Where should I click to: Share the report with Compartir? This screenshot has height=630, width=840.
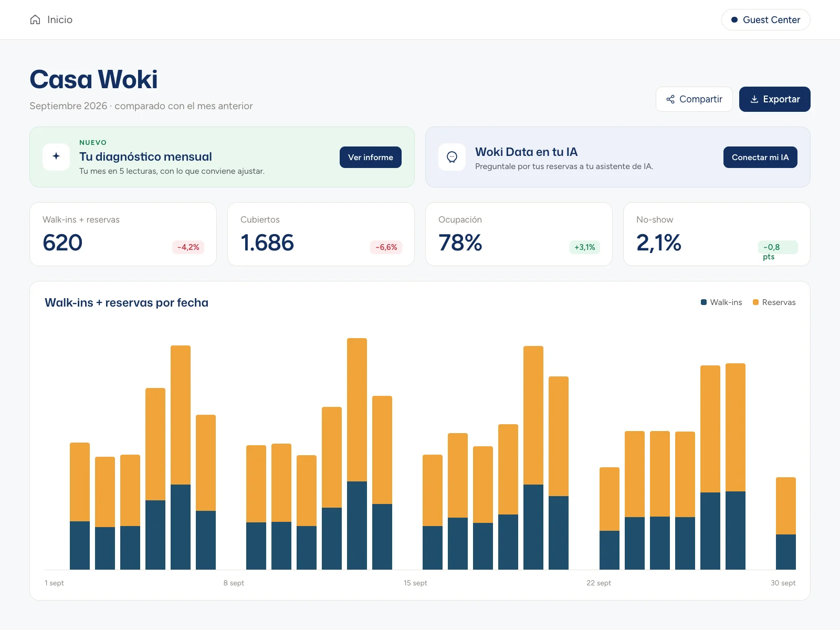click(x=694, y=99)
